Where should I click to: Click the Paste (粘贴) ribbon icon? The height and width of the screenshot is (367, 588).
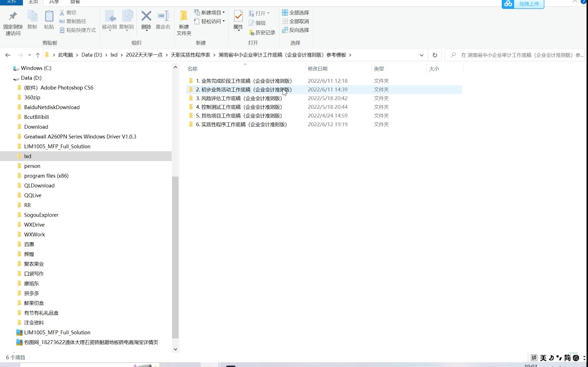pos(49,20)
